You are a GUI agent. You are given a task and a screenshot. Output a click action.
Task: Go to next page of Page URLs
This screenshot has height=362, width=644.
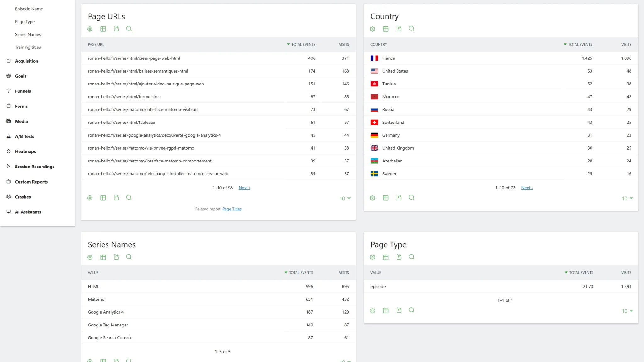coord(244,188)
